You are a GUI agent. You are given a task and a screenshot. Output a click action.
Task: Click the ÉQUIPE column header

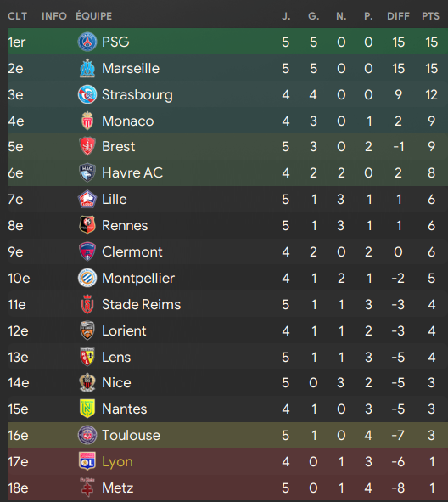click(x=94, y=16)
